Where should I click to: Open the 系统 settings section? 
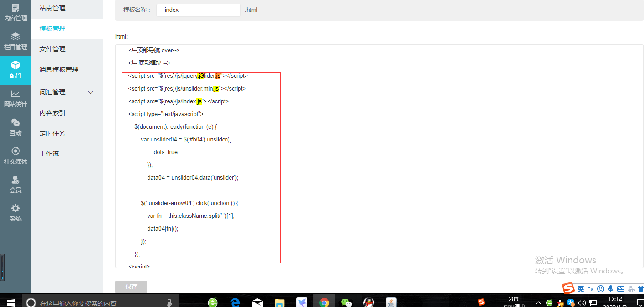pyautogui.click(x=15, y=213)
